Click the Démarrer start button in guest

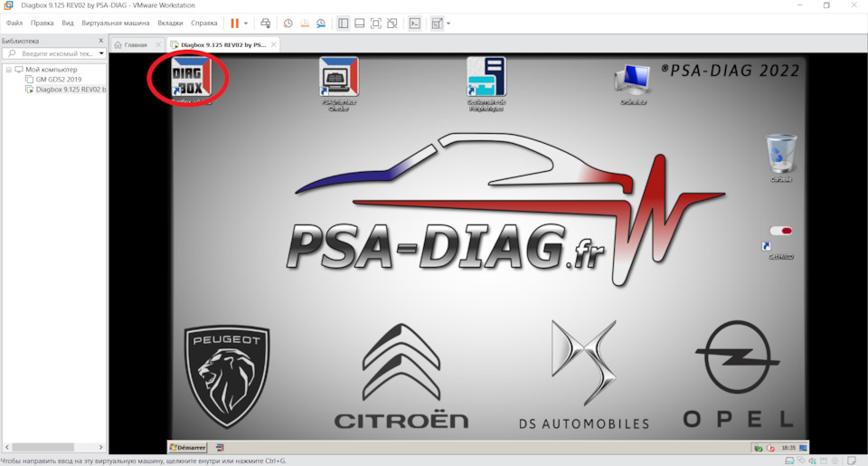tap(188, 448)
